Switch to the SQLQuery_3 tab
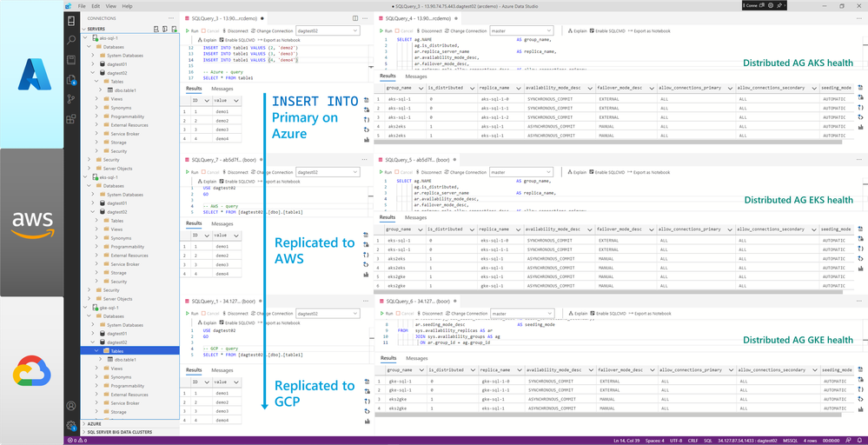This screenshot has height=445, width=868. (x=224, y=18)
